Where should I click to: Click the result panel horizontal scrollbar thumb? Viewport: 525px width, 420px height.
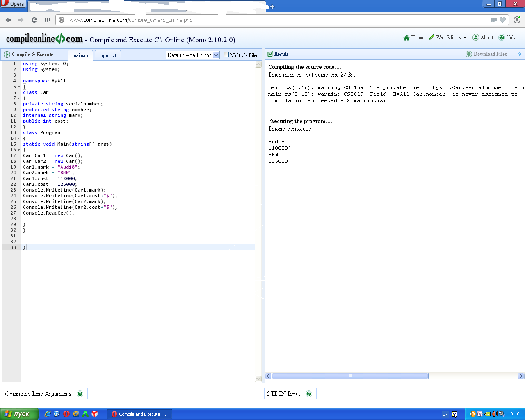(x=350, y=376)
